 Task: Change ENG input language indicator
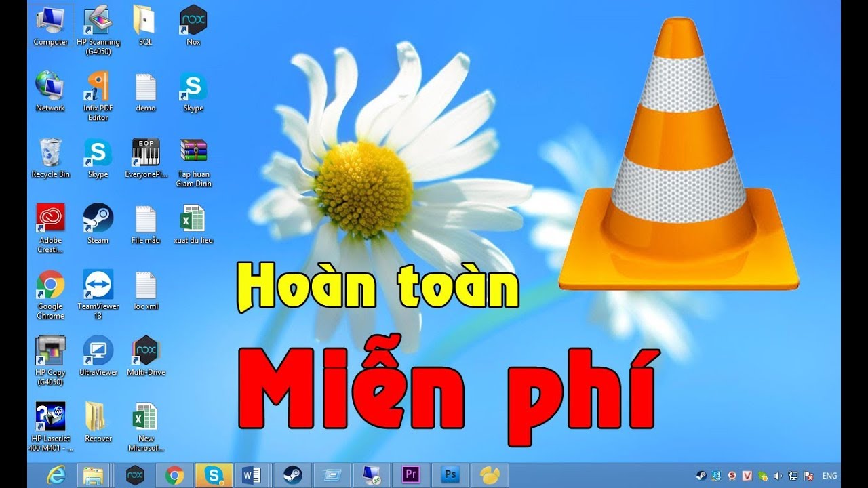829,476
